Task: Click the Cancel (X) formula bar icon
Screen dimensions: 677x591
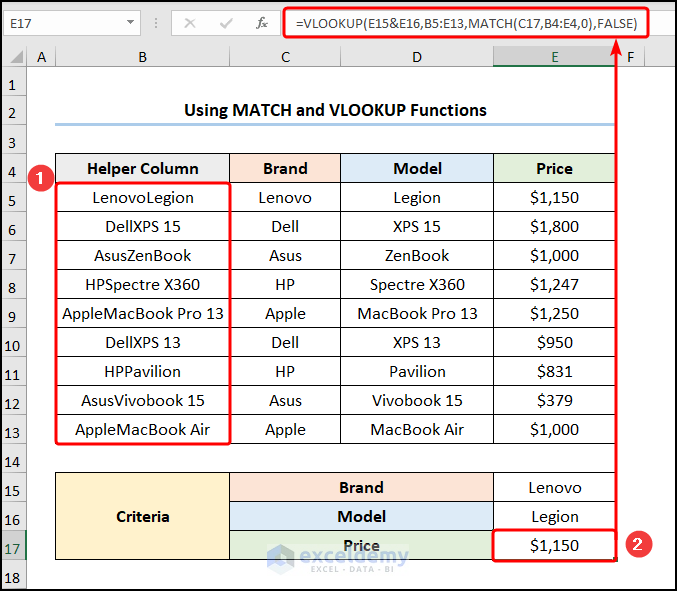Action: (x=190, y=23)
